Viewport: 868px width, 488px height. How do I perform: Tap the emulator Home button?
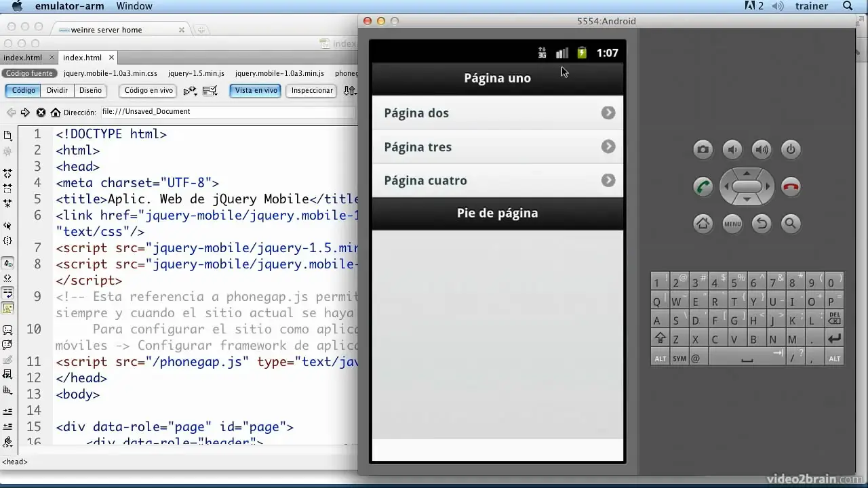click(703, 223)
